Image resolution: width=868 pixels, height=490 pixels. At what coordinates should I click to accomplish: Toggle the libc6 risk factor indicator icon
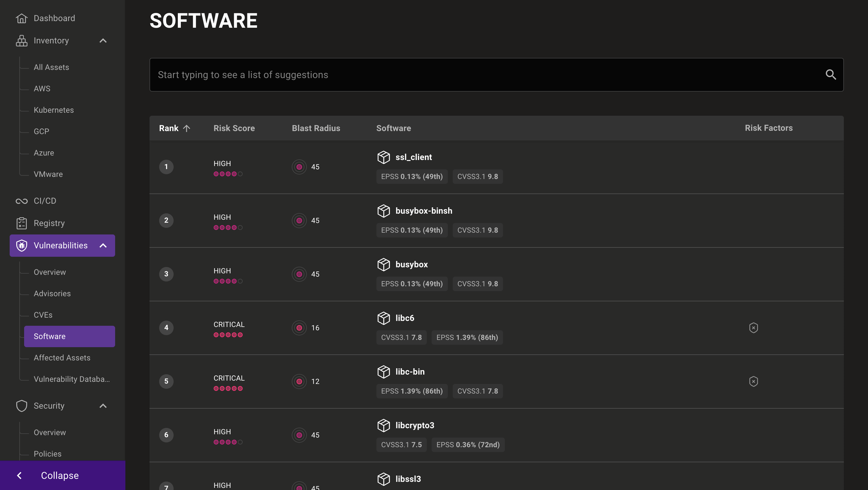[x=753, y=328]
